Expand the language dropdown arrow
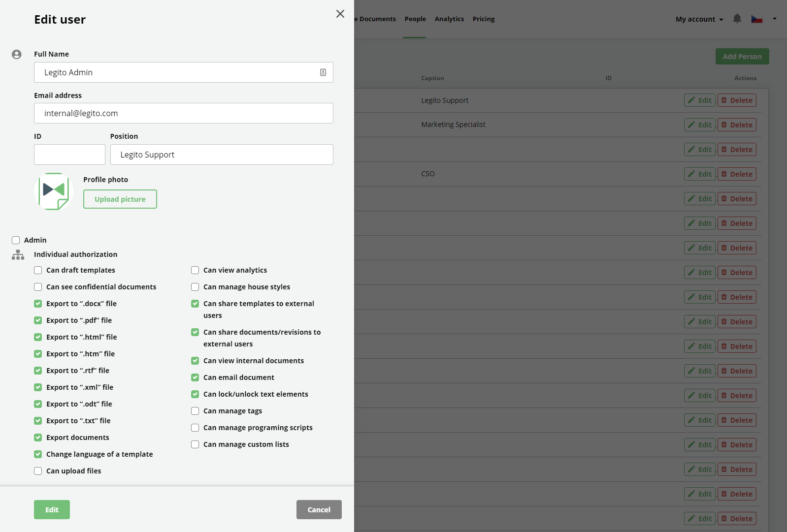The height and width of the screenshot is (532, 787). (x=774, y=19)
